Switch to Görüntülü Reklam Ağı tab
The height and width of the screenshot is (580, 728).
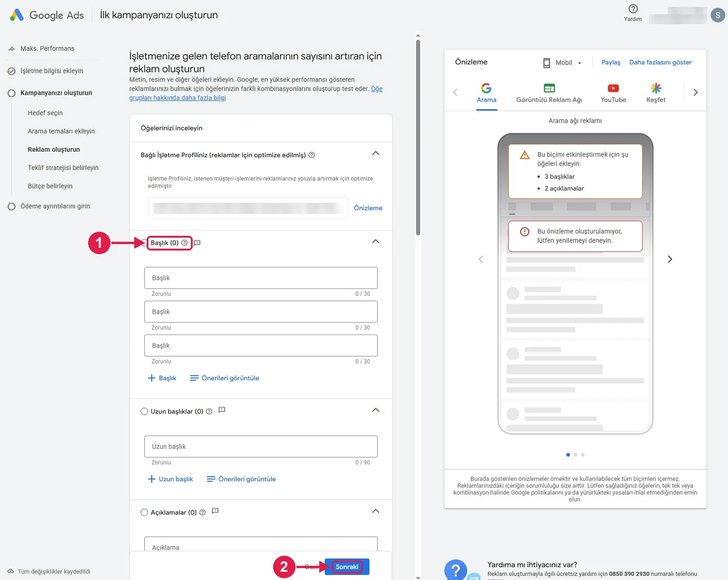(549, 93)
